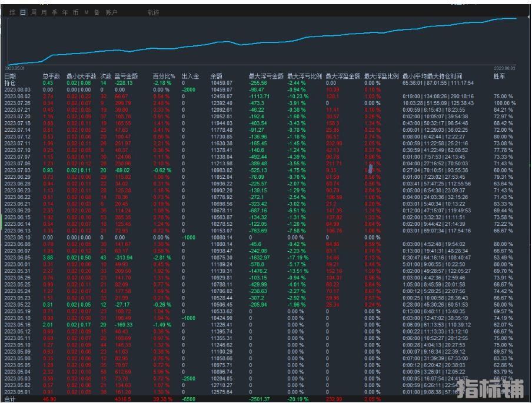The image size is (532, 403).
Task: Click the blue equity curve chart
Action: (x=262, y=41)
